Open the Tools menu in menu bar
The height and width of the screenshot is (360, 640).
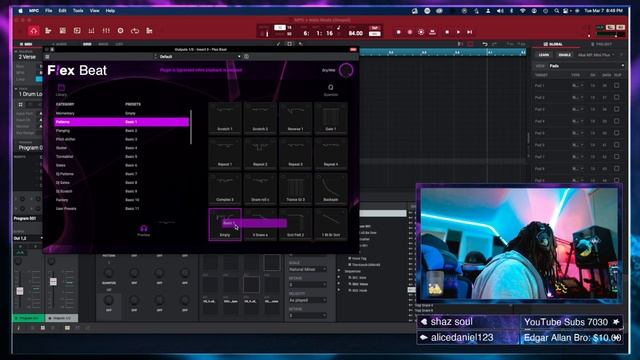tap(78, 11)
